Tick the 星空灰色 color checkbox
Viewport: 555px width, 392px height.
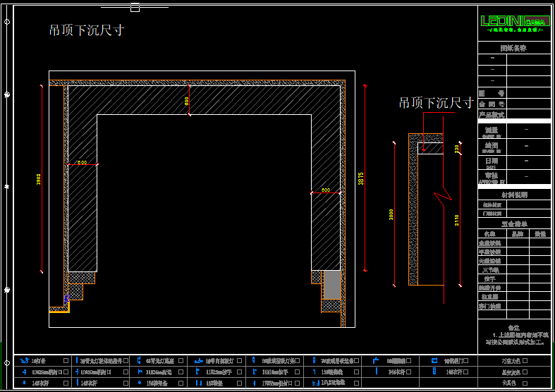tap(525, 372)
